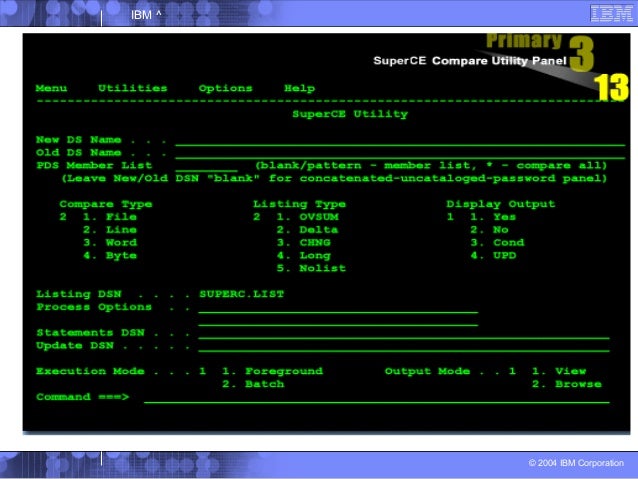Click the New DS Name input field

click(400, 141)
